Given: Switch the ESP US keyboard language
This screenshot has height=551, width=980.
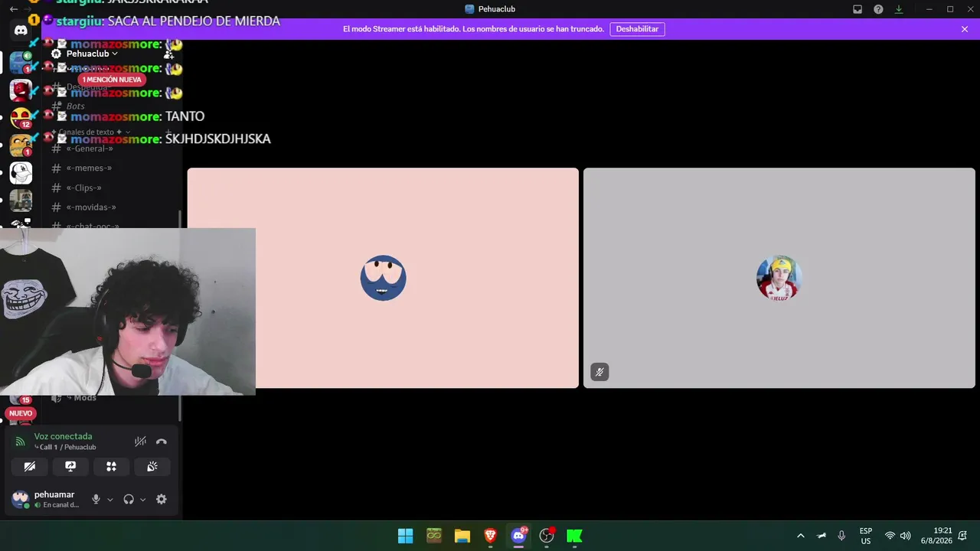Looking at the screenshot, I should [866, 536].
